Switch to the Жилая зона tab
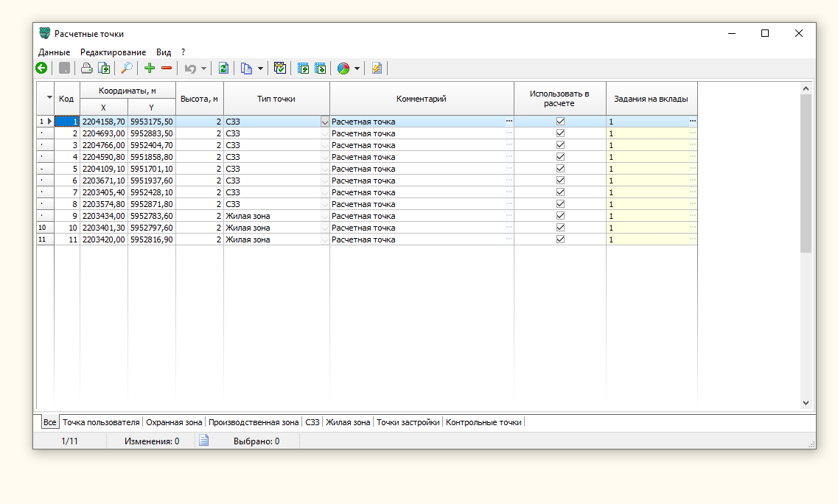 pyautogui.click(x=348, y=422)
